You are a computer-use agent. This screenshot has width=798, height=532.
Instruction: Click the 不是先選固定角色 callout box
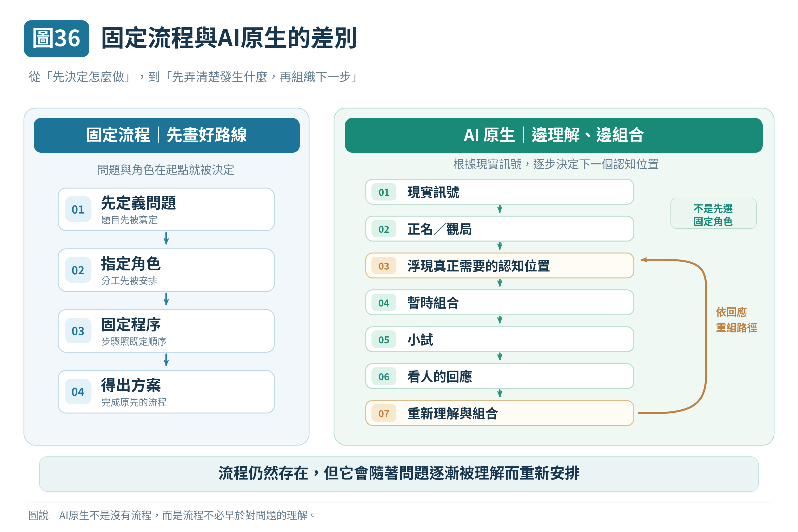pos(713,214)
